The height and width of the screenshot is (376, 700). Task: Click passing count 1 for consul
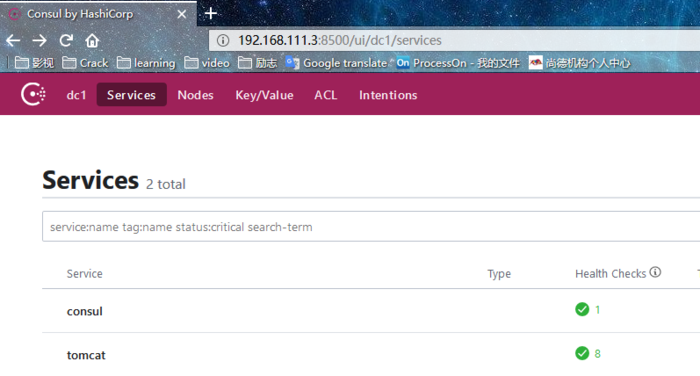597,309
